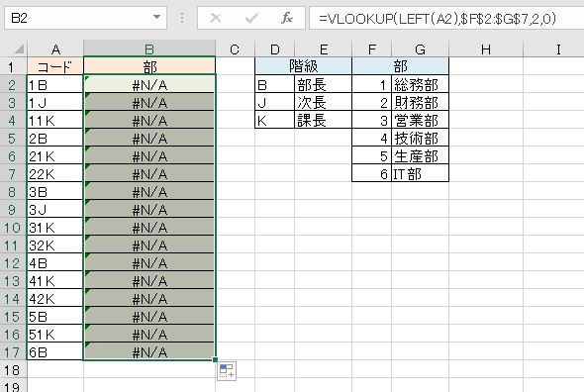Click the #N/A cell in row 9

pos(149,210)
